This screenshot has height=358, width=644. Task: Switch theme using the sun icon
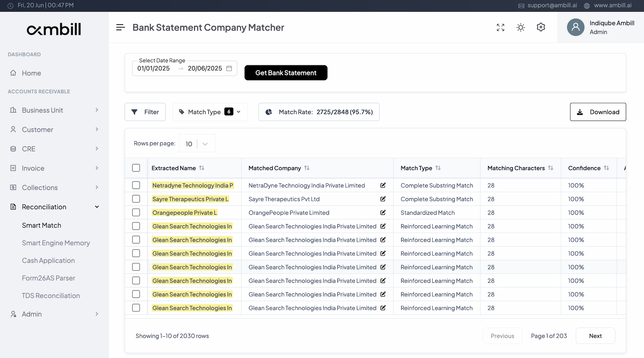[x=521, y=27]
